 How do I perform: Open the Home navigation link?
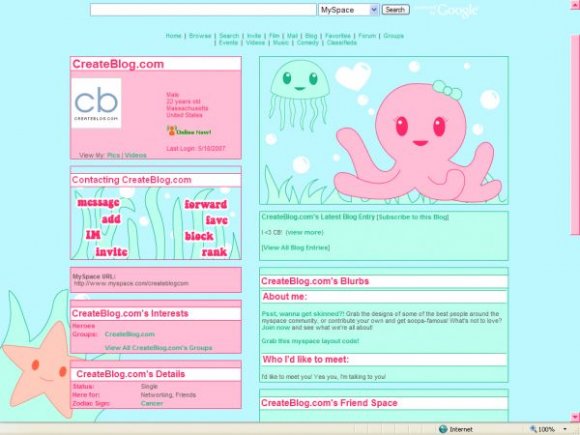[173, 36]
